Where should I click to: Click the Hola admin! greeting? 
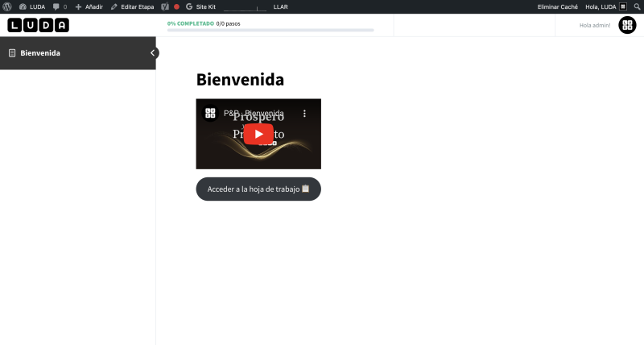[595, 25]
